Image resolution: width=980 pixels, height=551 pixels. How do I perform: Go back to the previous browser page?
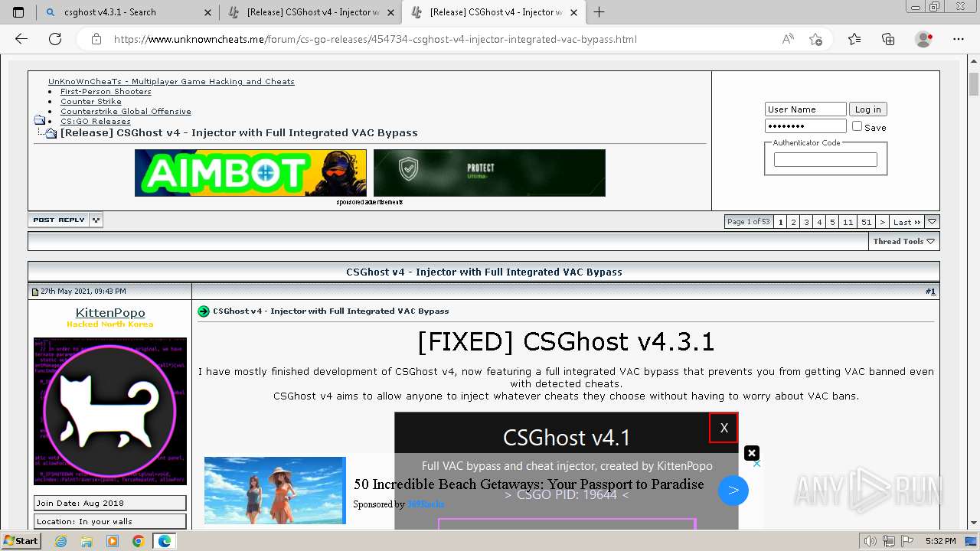coord(21,39)
